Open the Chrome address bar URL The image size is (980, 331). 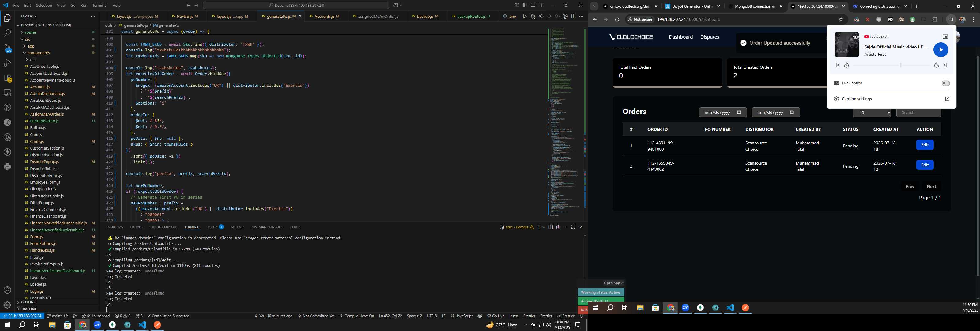tap(688, 19)
